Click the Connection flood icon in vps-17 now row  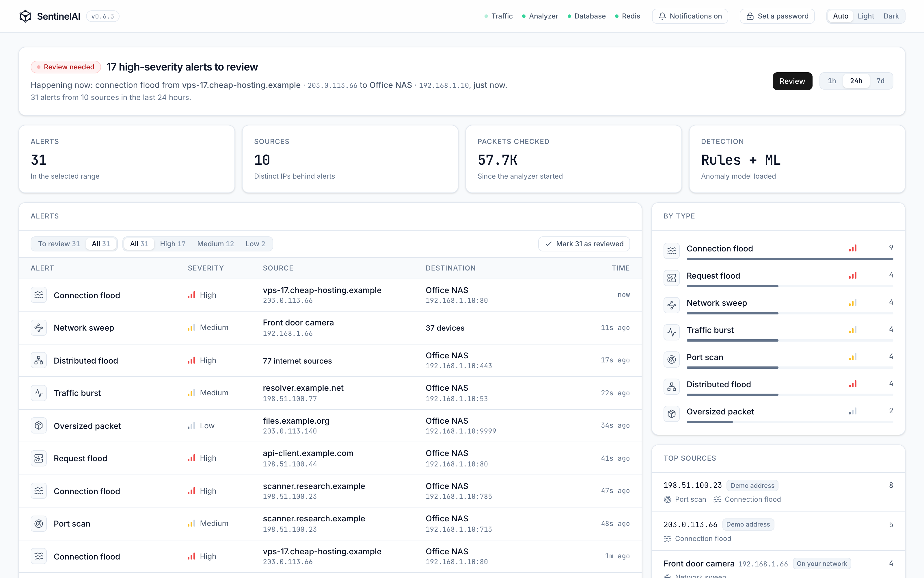[x=39, y=295]
